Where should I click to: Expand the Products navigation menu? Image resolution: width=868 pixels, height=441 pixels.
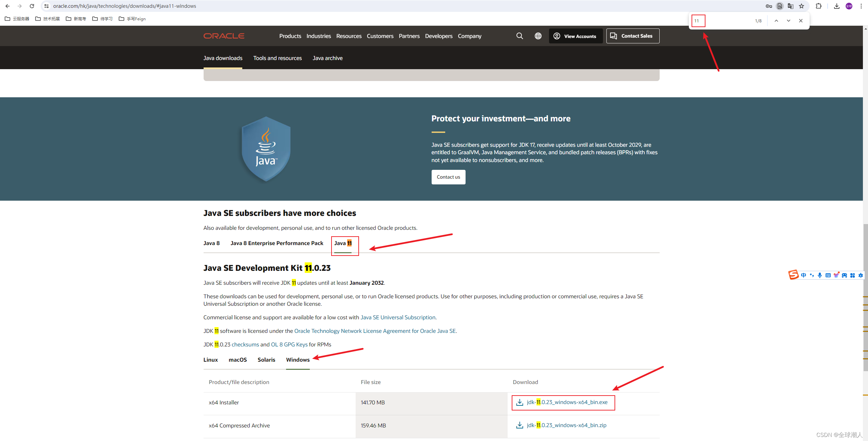[290, 36]
